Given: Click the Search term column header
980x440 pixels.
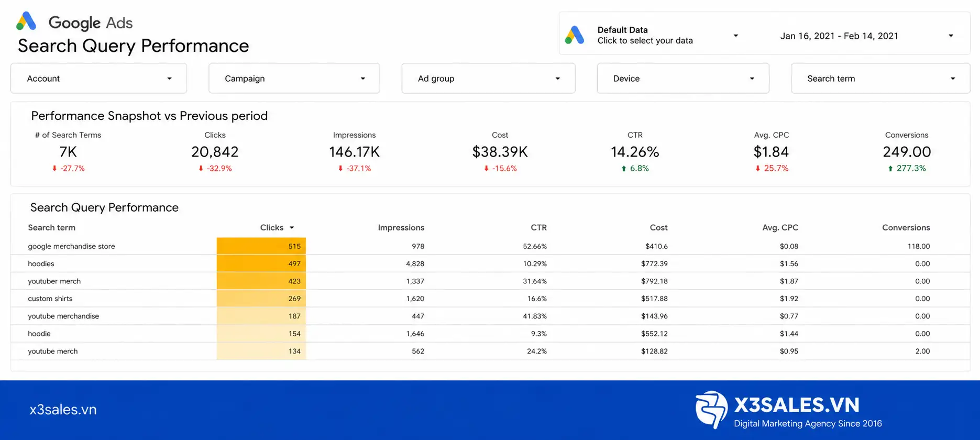Looking at the screenshot, I should [51, 228].
